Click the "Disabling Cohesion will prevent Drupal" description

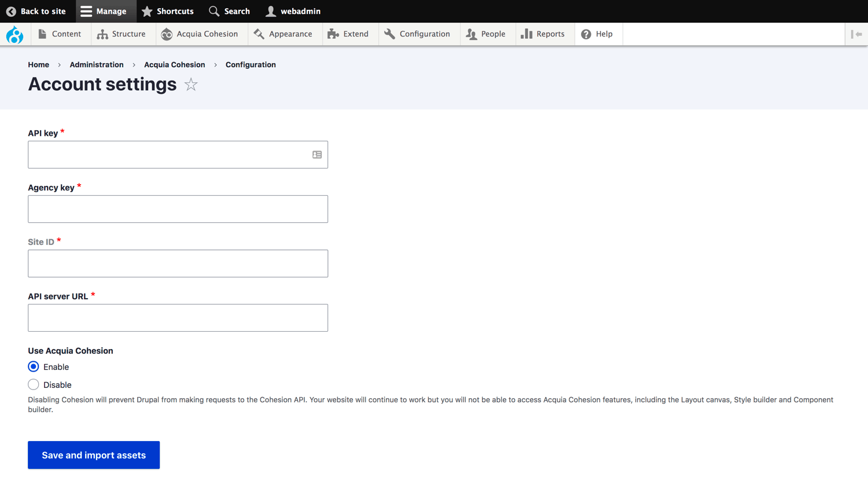pos(431,405)
